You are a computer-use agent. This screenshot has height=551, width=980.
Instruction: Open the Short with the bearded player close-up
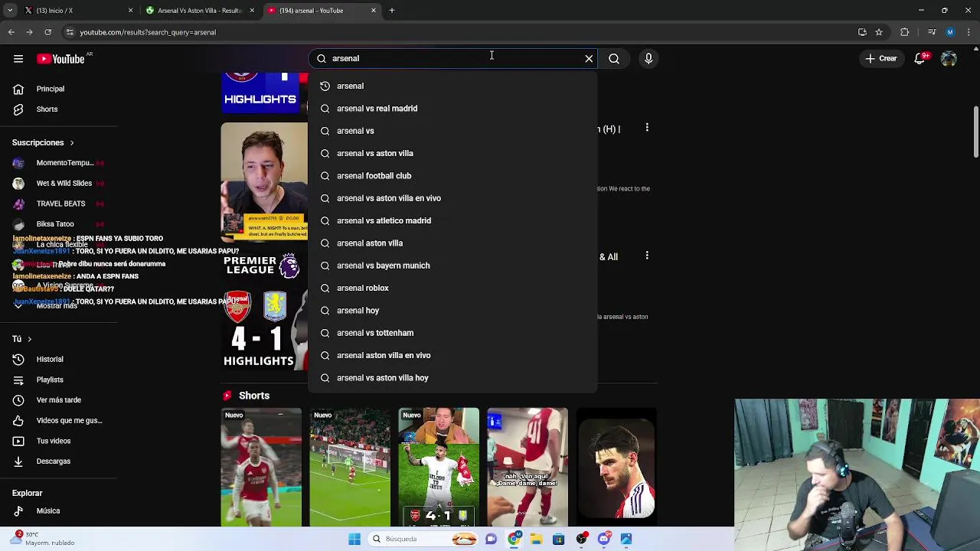tap(616, 468)
